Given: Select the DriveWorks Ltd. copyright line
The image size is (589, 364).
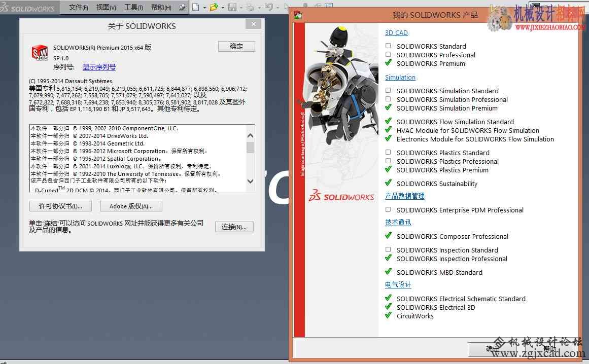Looking at the screenshot, I should coord(89,136).
